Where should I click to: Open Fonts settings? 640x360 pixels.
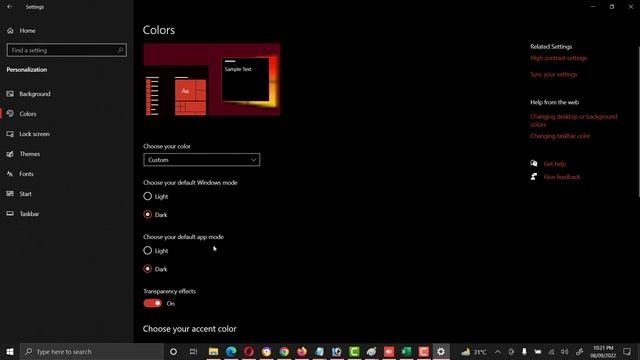[x=20, y=174]
